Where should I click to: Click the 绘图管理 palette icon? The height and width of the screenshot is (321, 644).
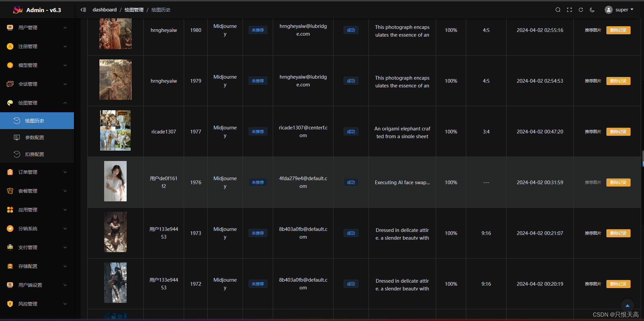(x=10, y=103)
